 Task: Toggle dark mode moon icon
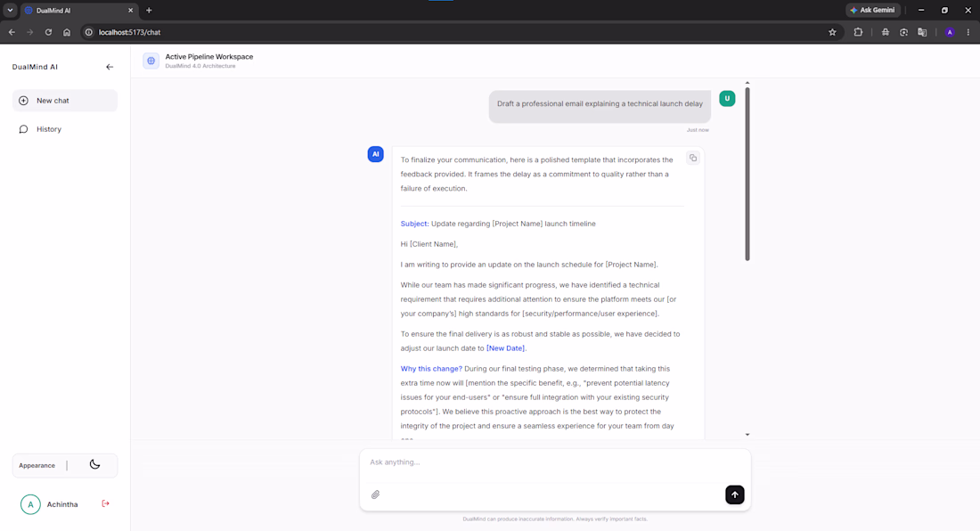(95, 464)
